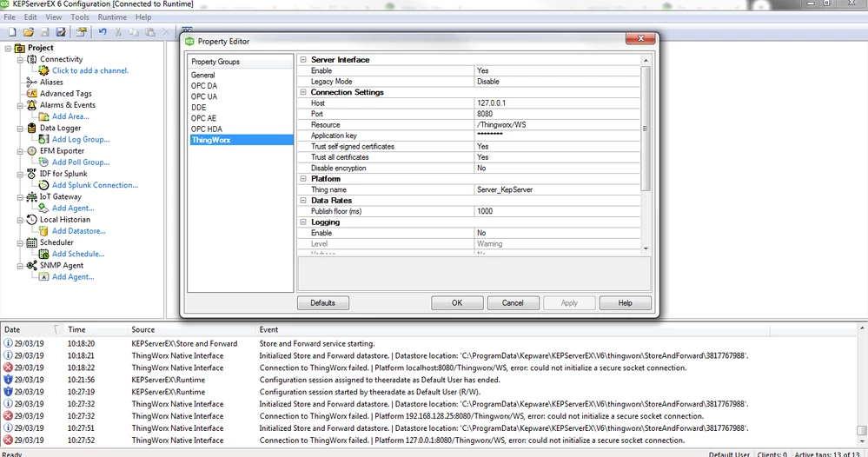Screen dimensions: 868x457
Task: Click the Undo toolbar icon
Action: [x=103, y=32]
